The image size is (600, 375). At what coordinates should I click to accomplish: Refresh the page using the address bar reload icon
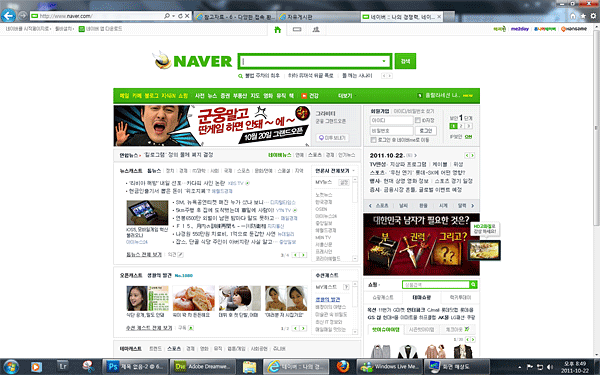(x=180, y=16)
